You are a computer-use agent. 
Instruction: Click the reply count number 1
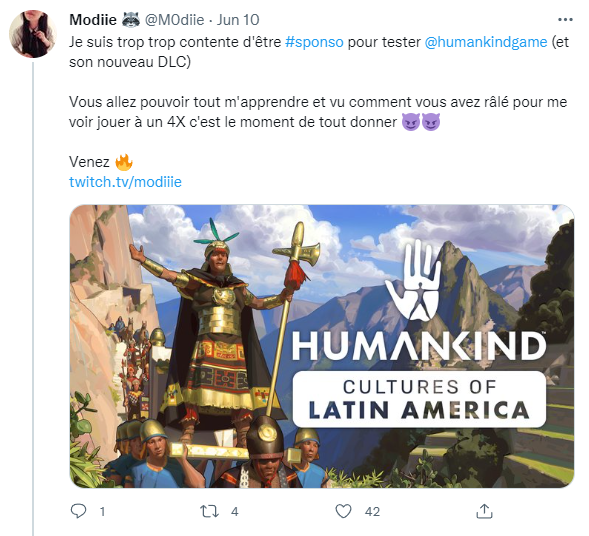tap(102, 512)
